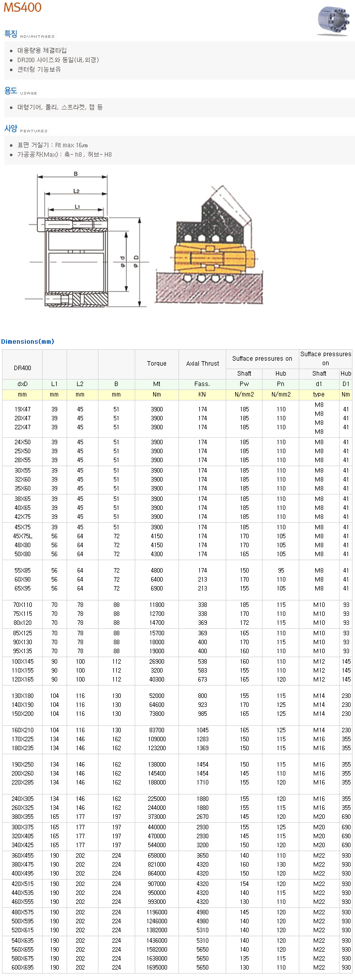Select size 30X55 in the table

click(x=22, y=471)
